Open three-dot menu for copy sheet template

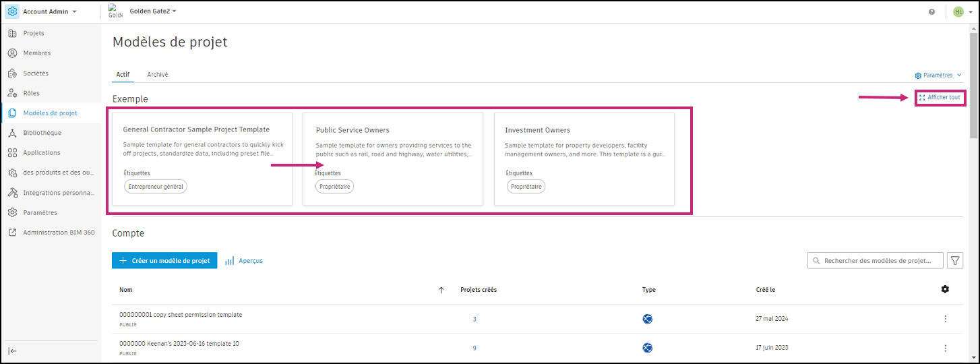click(x=945, y=319)
